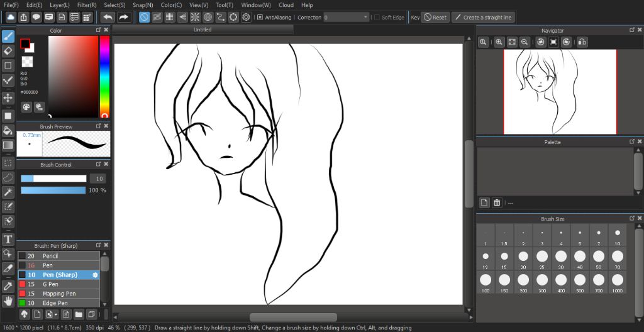Select the Mapping Pen brush
This screenshot has height=332, width=644.
[x=58, y=294]
